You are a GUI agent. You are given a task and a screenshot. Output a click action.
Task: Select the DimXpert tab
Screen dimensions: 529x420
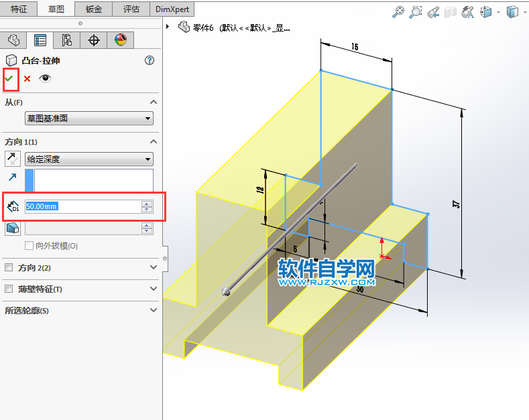pyautogui.click(x=172, y=9)
